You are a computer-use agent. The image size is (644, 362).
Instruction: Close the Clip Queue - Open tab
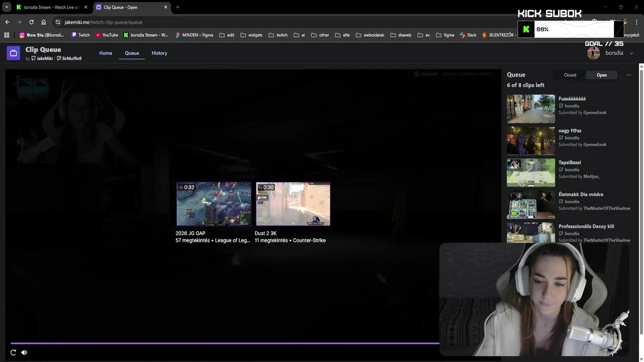166,7
